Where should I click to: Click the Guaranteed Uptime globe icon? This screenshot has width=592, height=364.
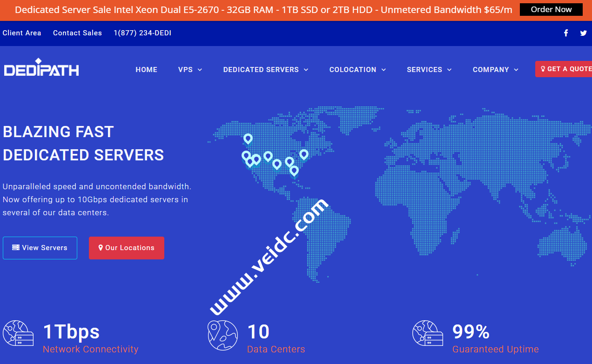pyautogui.click(x=428, y=333)
